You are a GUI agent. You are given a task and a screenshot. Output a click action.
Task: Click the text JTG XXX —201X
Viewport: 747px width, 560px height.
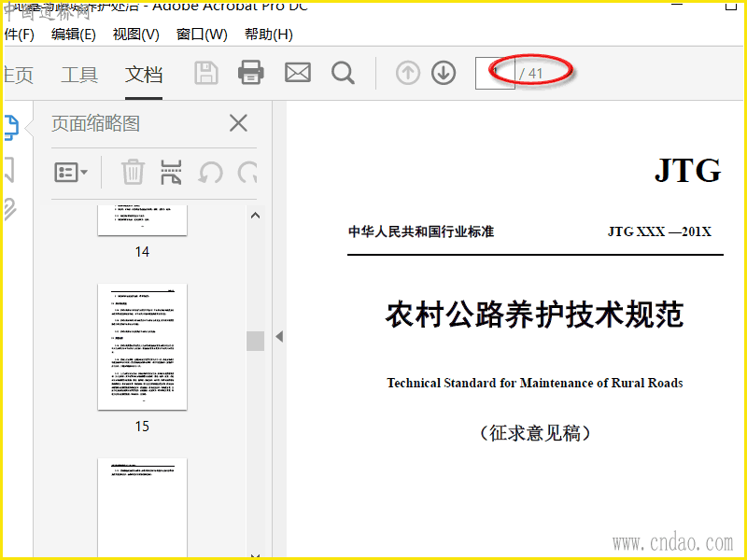[x=659, y=231]
